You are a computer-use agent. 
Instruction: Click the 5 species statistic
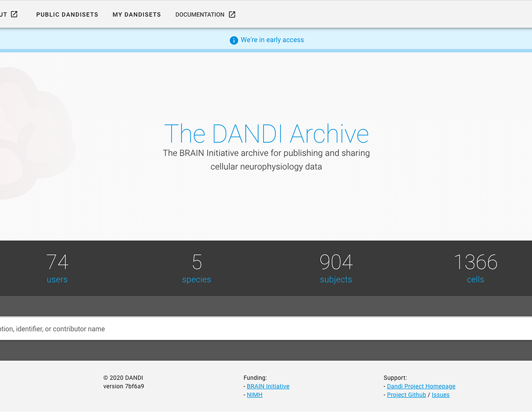pos(197,268)
